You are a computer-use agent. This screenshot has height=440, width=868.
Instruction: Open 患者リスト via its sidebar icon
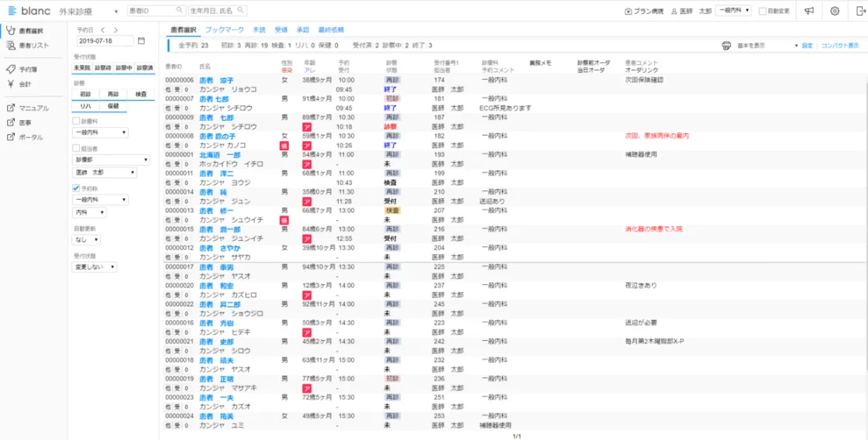tap(10, 46)
